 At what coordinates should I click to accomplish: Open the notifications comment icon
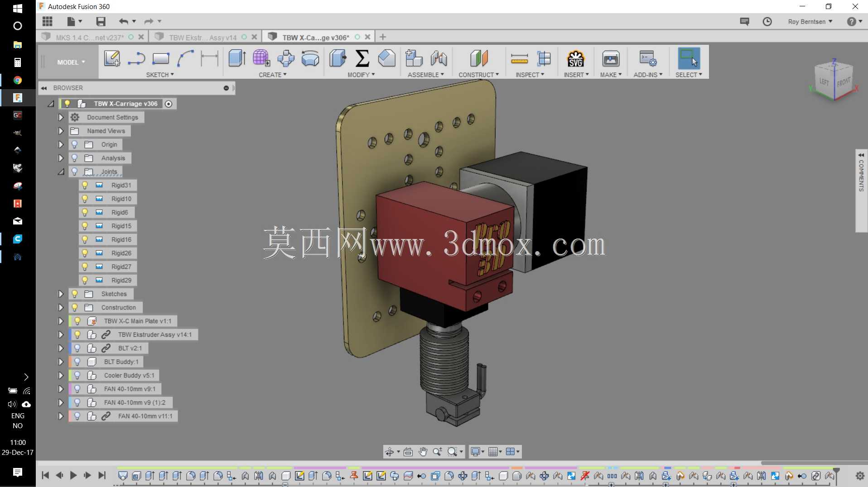pos(744,21)
